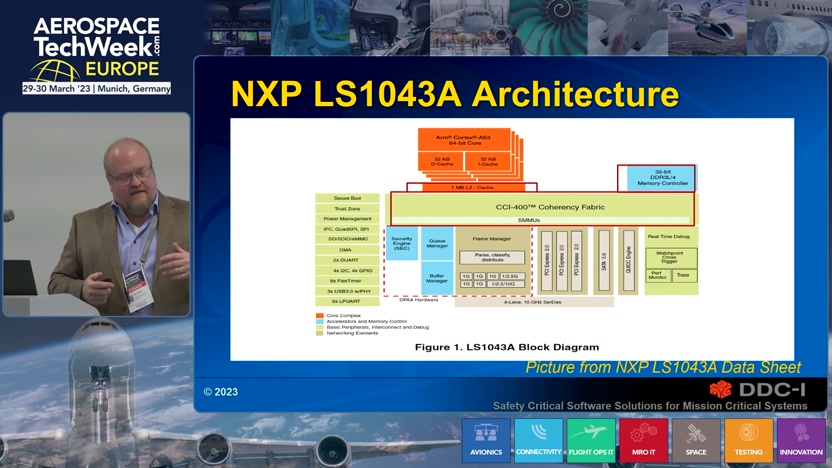Click the 'Trace' box

684,275
